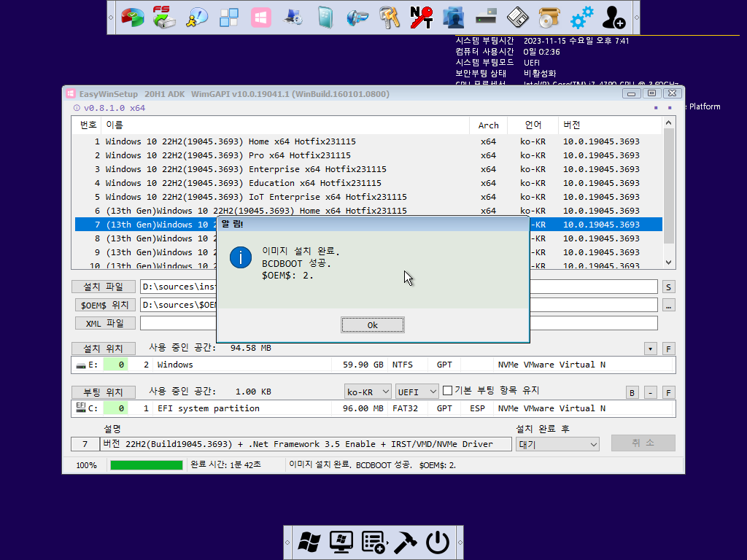Click the version info icon beside v0.8.1.0 x64
The width and height of the screenshot is (747, 560).
click(x=77, y=108)
